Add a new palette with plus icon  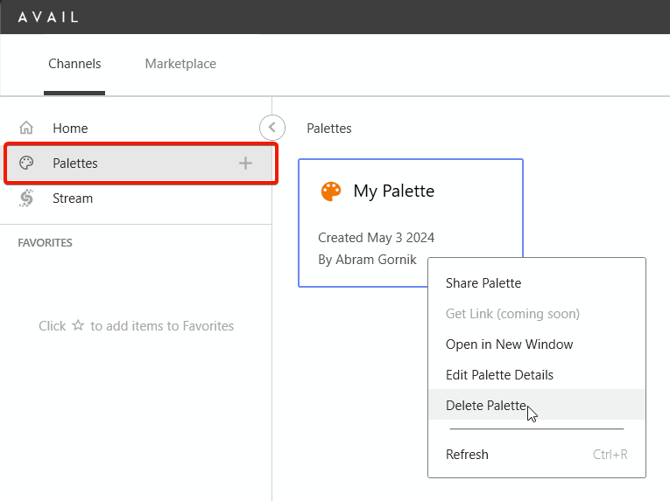pos(245,163)
